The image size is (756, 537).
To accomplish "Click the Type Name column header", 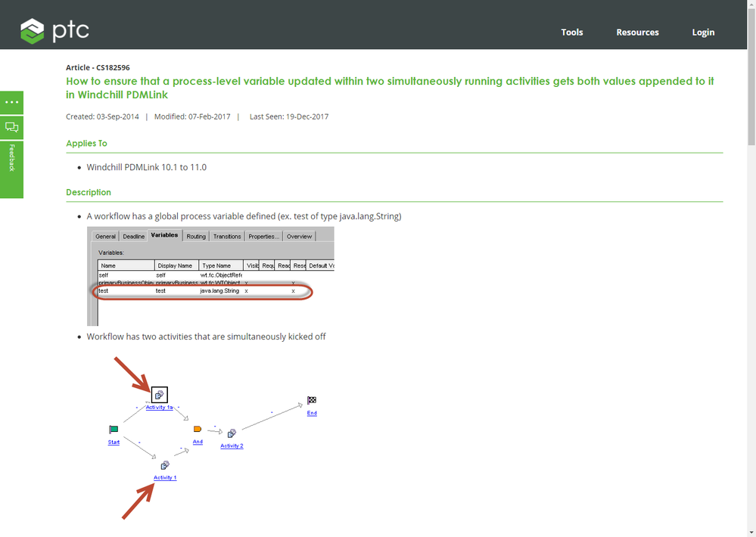I will (x=221, y=265).
